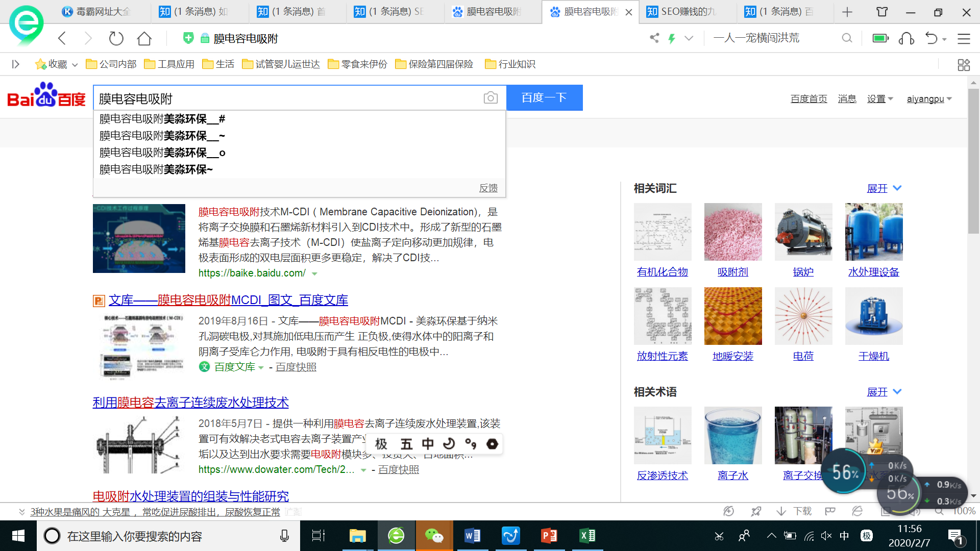Open WeChat from the taskbar
The height and width of the screenshot is (551, 980).
click(434, 536)
